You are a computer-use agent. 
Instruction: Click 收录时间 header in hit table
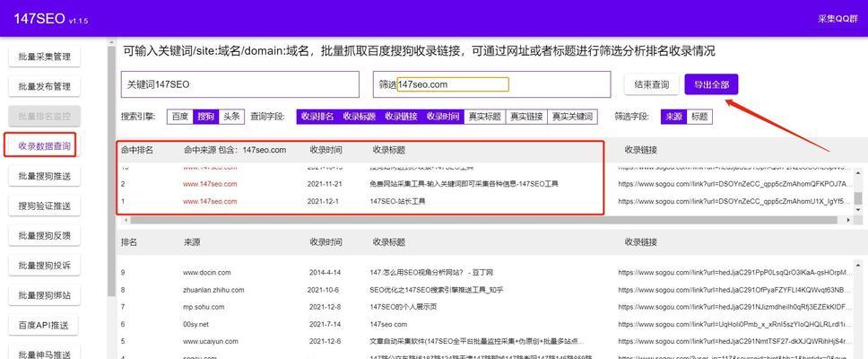pos(325,150)
